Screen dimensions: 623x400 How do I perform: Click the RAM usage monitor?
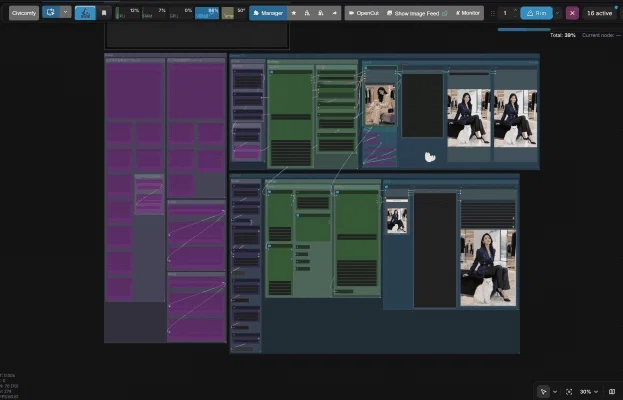tap(154, 13)
